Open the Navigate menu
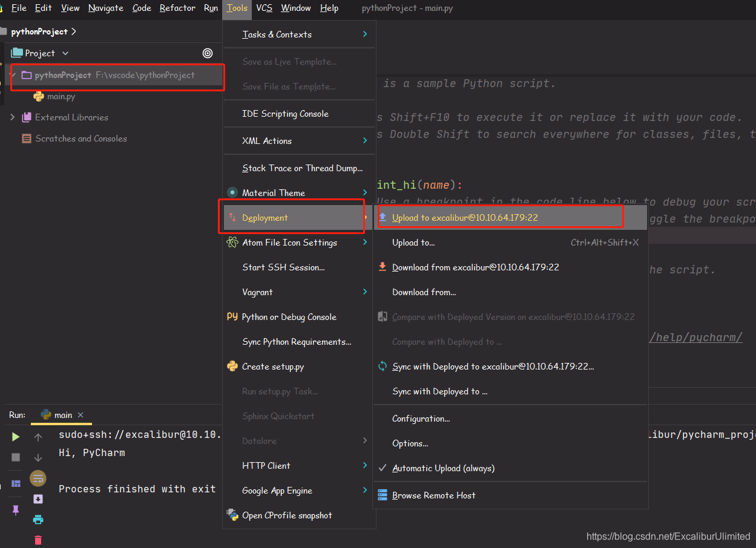 [106, 8]
